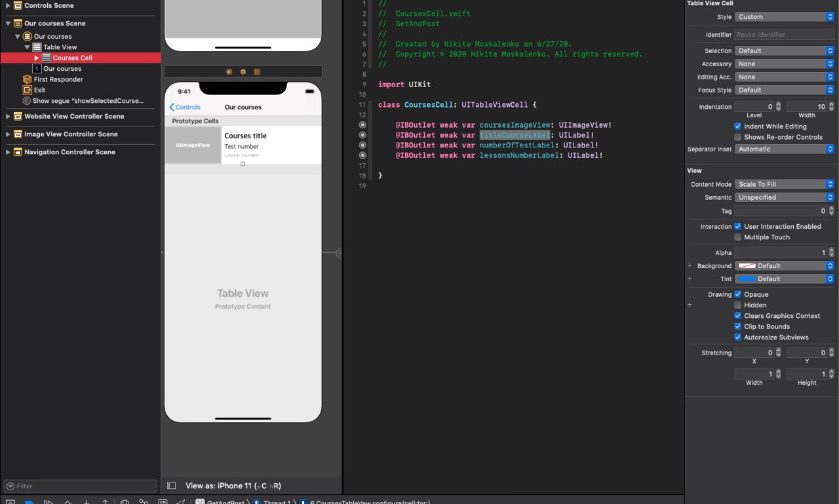Select the Exit icon in scene dock
839x504 pixels.
coord(257,71)
